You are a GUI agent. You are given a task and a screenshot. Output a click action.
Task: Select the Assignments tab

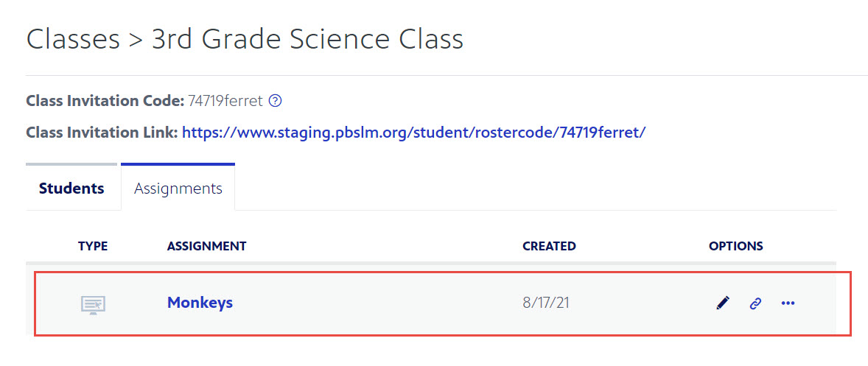point(178,188)
